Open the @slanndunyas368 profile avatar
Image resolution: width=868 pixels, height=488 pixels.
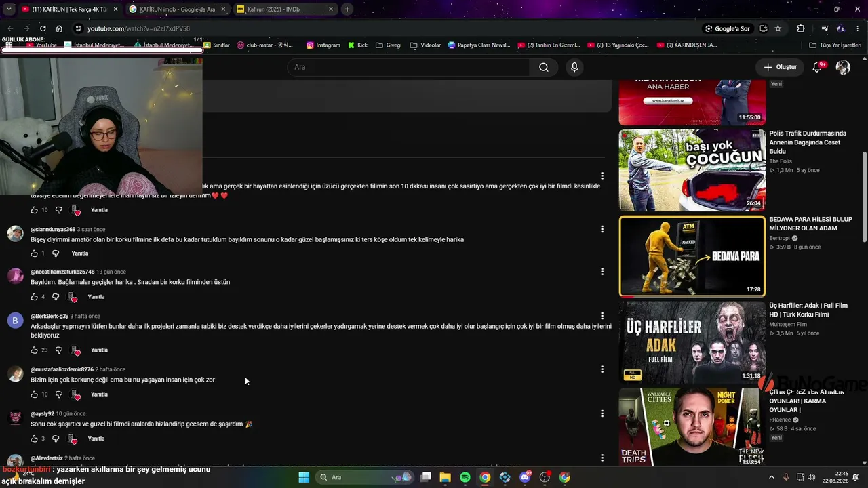[x=15, y=234]
